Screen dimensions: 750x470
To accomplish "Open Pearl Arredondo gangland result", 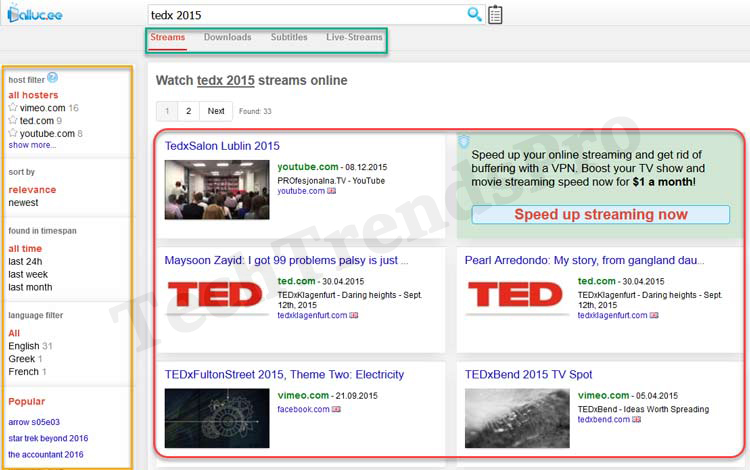I will click(584, 261).
